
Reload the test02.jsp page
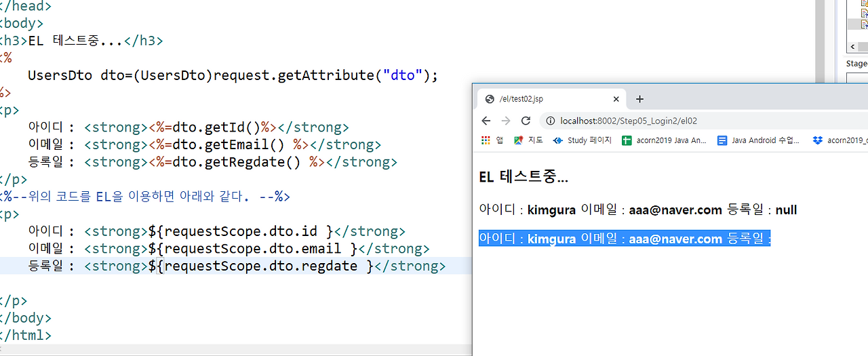click(x=526, y=121)
